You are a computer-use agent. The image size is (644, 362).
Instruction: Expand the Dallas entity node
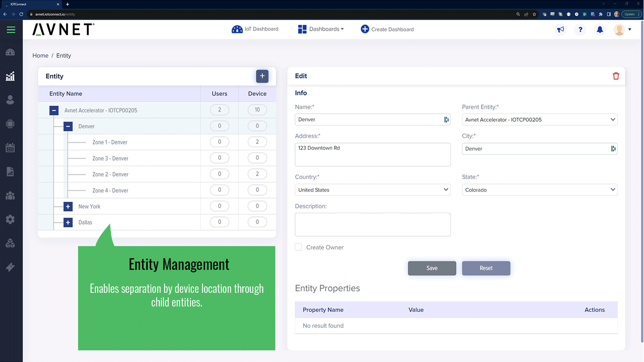click(x=68, y=222)
